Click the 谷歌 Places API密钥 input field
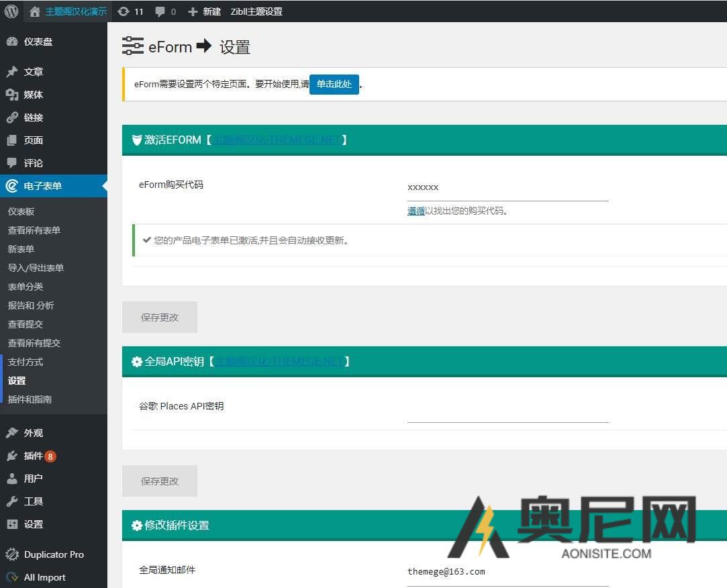This screenshot has width=727, height=588. (x=507, y=410)
